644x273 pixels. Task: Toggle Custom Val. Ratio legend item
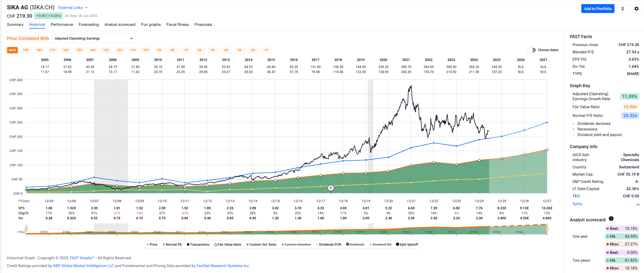coord(261,245)
